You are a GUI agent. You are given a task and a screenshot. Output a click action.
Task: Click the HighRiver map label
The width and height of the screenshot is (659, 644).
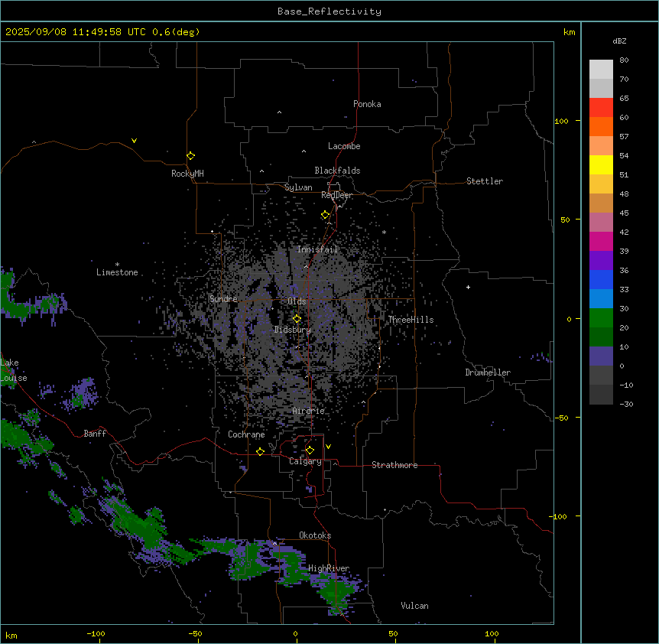pyautogui.click(x=329, y=568)
